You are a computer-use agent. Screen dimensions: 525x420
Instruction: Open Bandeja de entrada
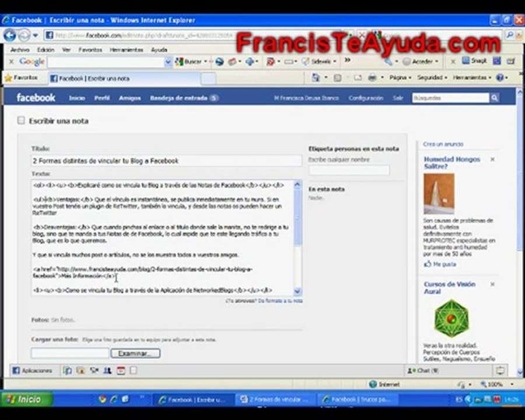[x=184, y=98]
